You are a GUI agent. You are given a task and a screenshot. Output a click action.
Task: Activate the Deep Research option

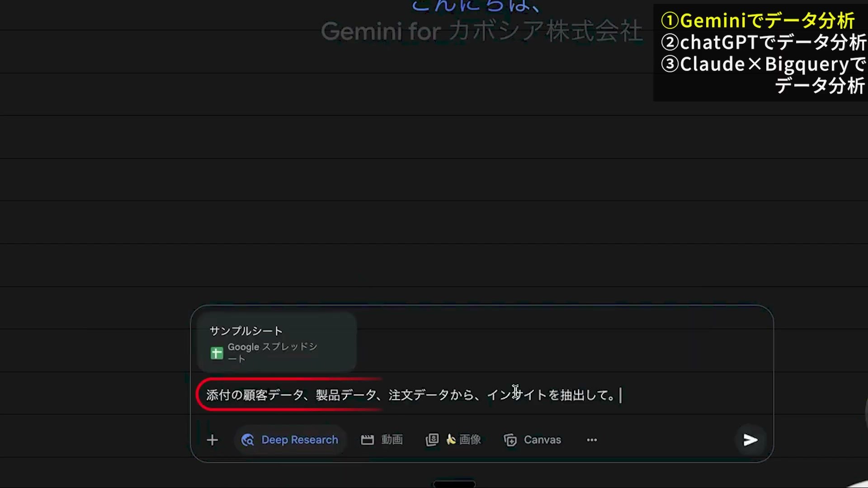pyautogui.click(x=290, y=440)
